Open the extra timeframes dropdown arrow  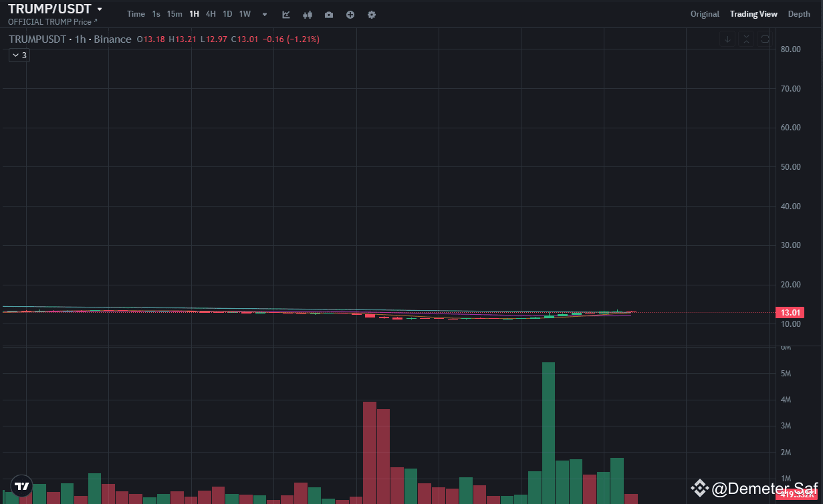pyautogui.click(x=264, y=14)
